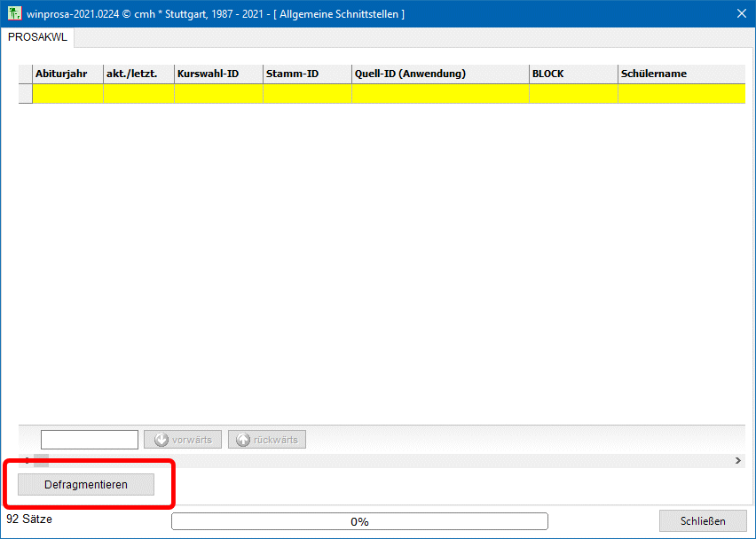Select the row marker of the yellow row
This screenshot has height=539, width=756.
[x=25, y=93]
